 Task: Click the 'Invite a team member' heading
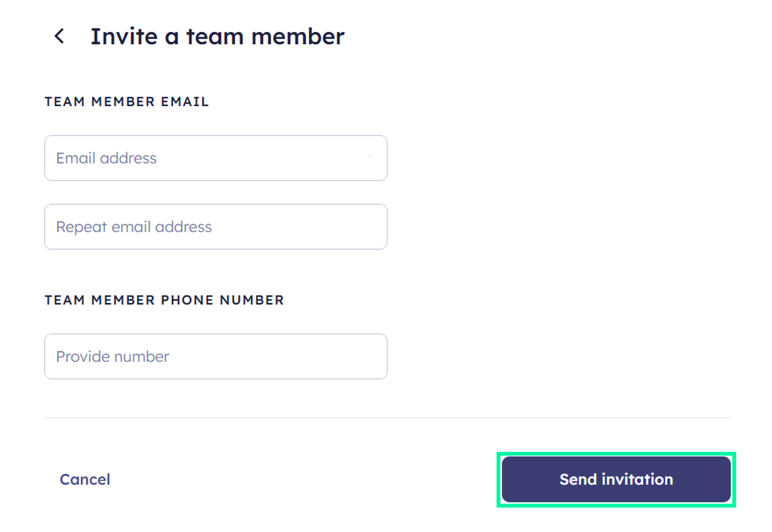tap(217, 36)
